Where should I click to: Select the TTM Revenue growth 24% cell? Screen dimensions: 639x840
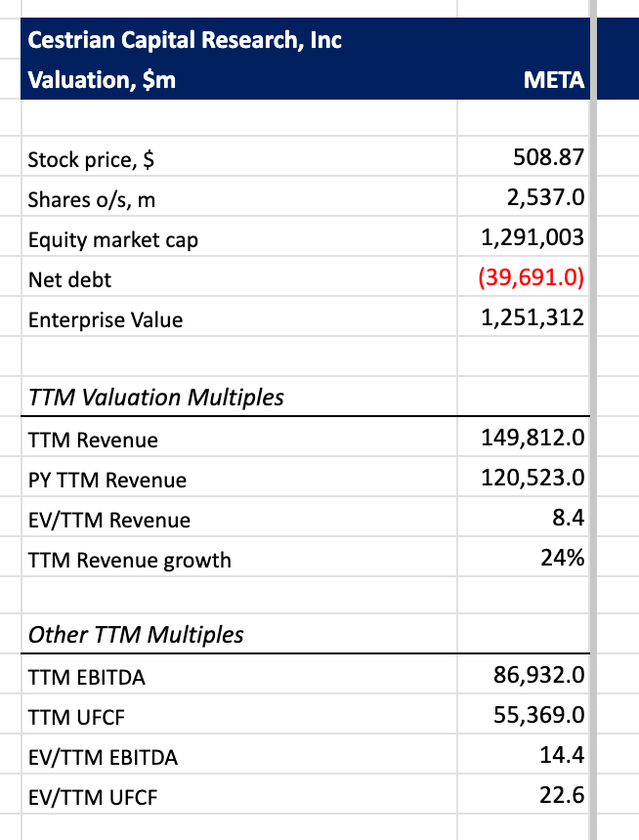point(523,557)
